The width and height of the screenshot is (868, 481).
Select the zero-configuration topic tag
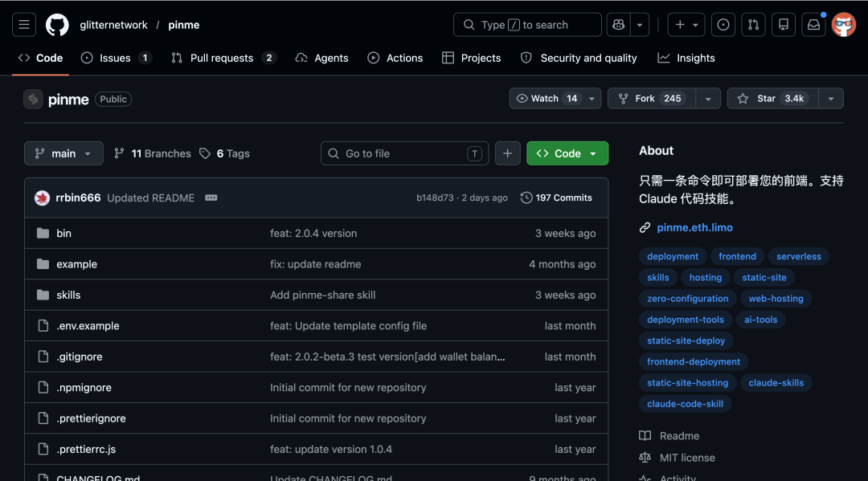click(687, 299)
